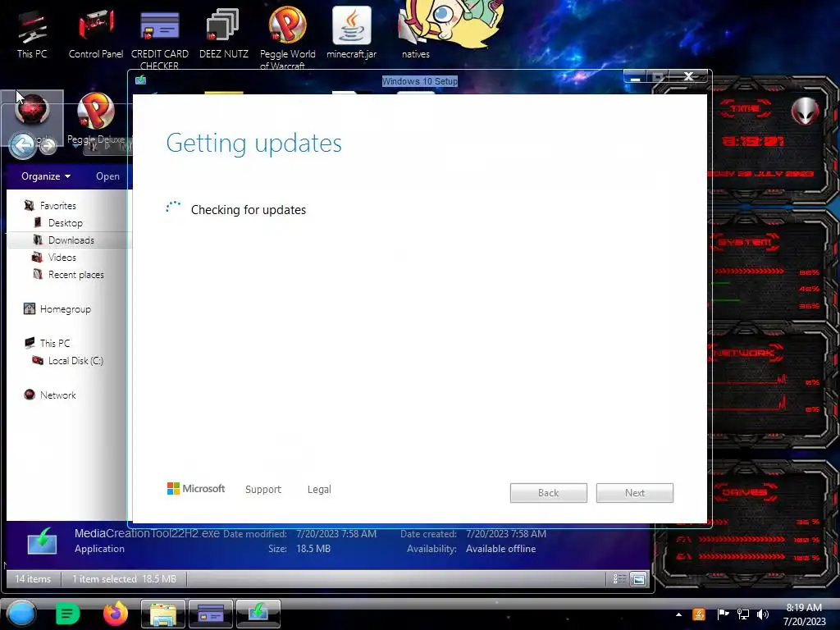Open the DEEZ NUTZ desktop icon
Viewport: 840px width, 630px height.
click(x=223, y=34)
